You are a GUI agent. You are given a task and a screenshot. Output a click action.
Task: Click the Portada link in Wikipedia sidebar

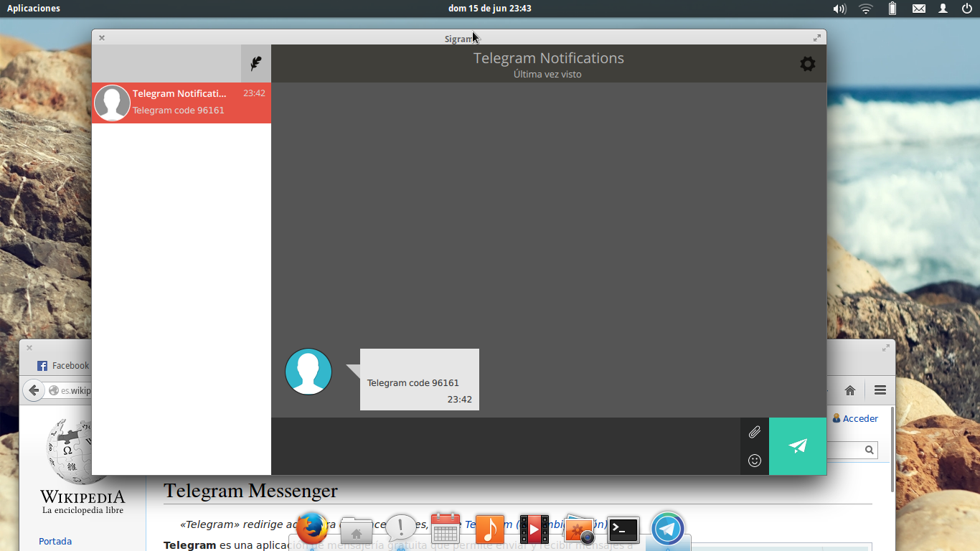pos(55,542)
